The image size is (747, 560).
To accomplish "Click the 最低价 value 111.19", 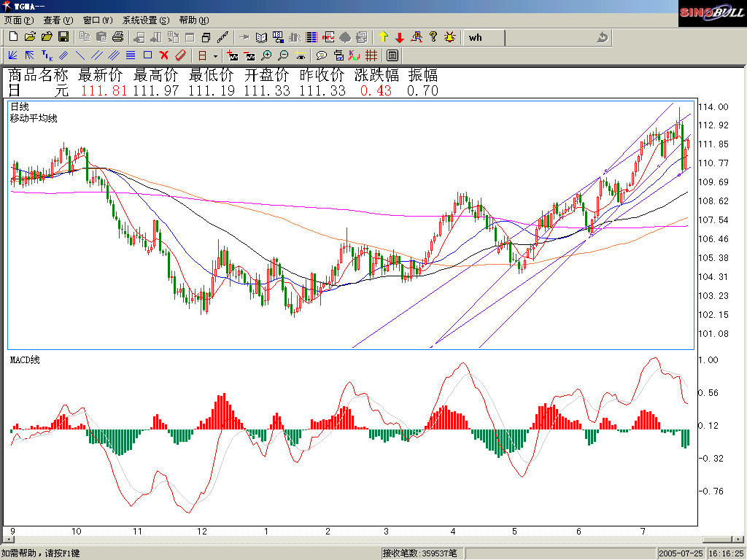I will (x=212, y=90).
